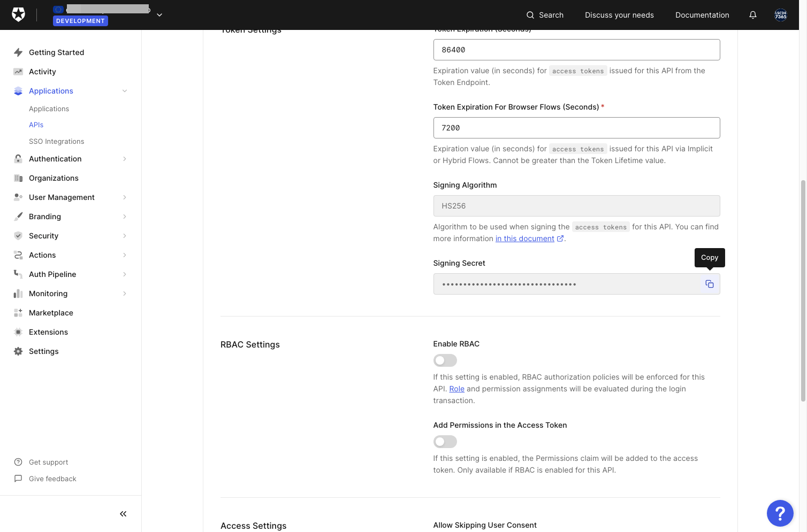Collapse the sidebar with double-chevron icon

tap(123, 514)
